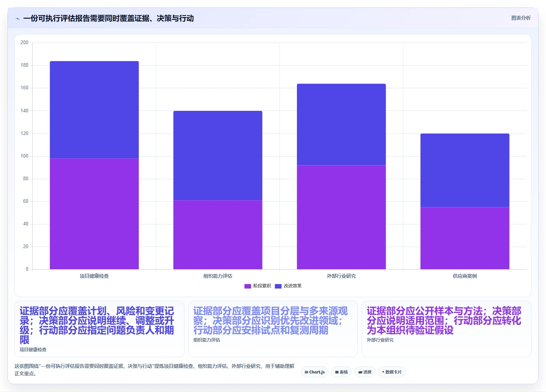546x392 pixels.
Task: Open the card captioned 项目健康检查
Action: point(99,329)
